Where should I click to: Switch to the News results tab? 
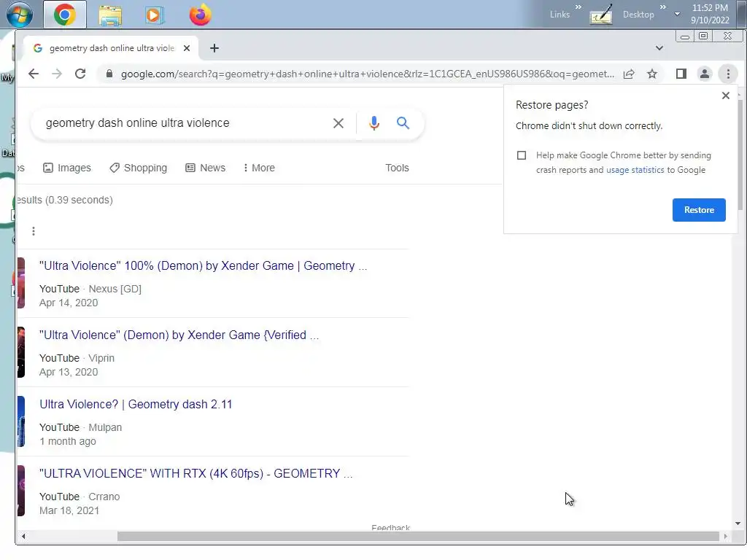click(x=205, y=168)
